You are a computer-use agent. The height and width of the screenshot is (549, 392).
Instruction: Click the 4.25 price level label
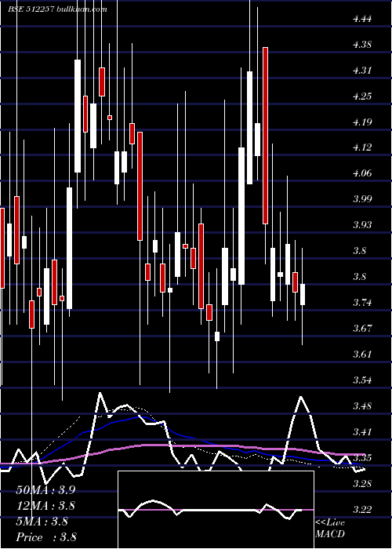[362, 96]
